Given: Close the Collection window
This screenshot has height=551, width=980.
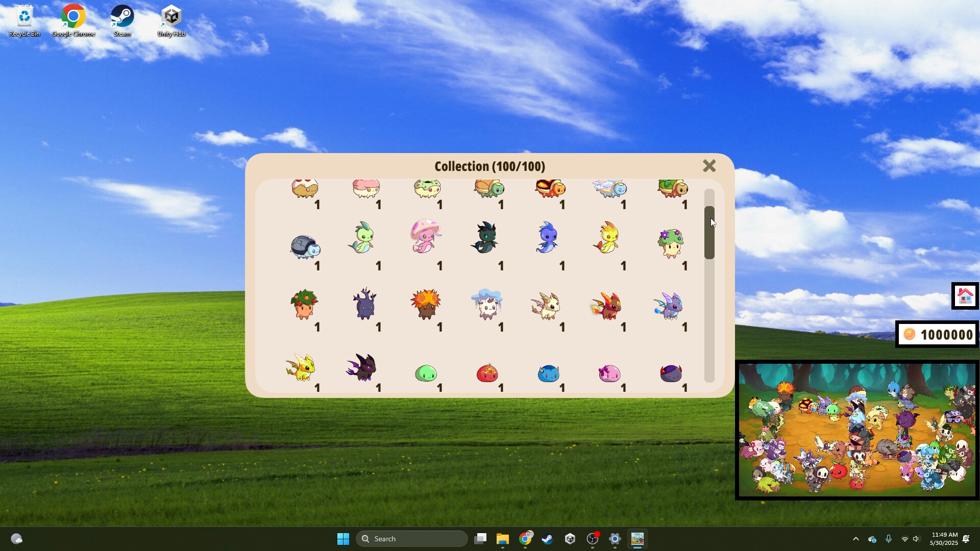Looking at the screenshot, I should coord(709,166).
